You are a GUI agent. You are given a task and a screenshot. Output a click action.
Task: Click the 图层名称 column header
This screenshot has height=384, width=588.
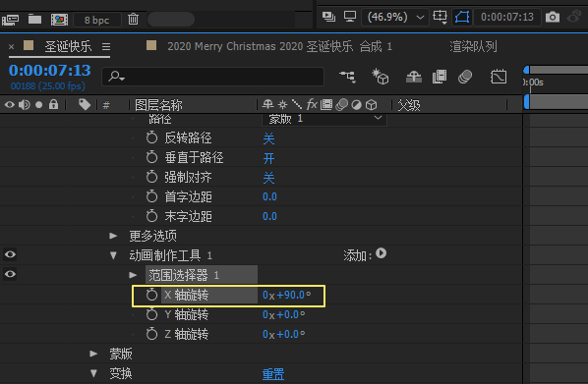(158, 105)
